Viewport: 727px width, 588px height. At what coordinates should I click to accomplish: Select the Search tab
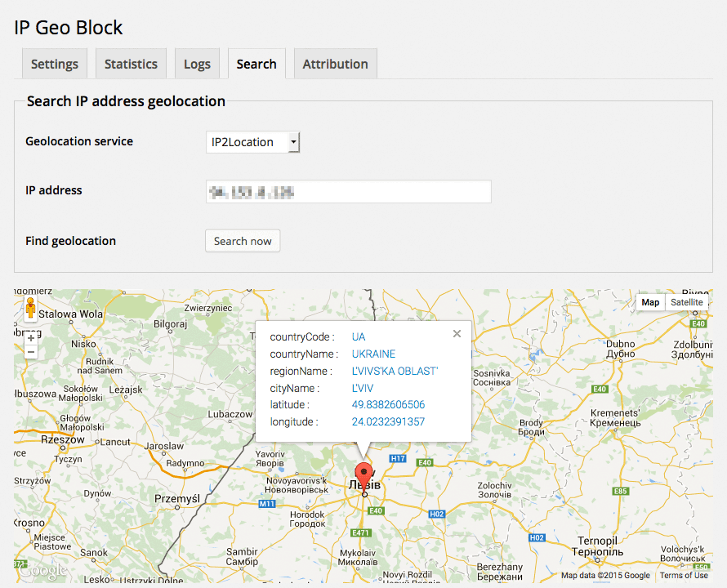(256, 64)
